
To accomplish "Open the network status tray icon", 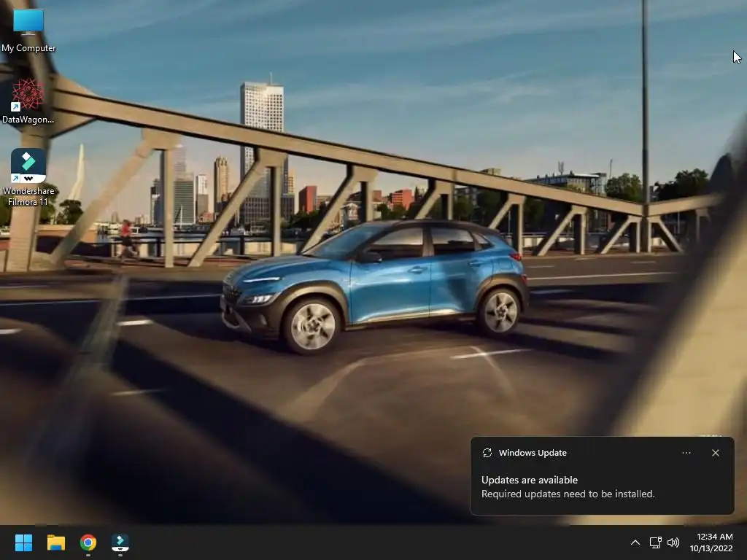I will click(656, 542).
